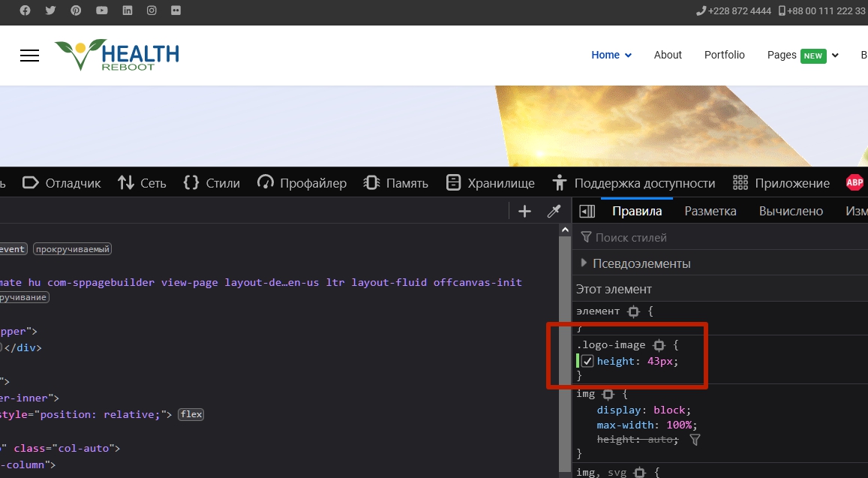Click the YouTube icon in top bar
The width and height of the screenshot is (868, 478).
[101, 11]
